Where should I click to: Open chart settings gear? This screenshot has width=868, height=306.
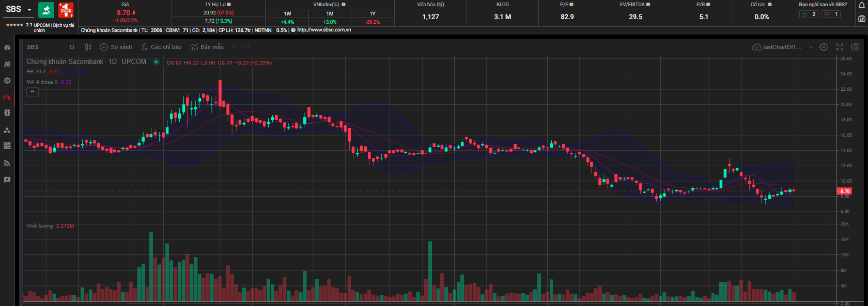(824, 47)
